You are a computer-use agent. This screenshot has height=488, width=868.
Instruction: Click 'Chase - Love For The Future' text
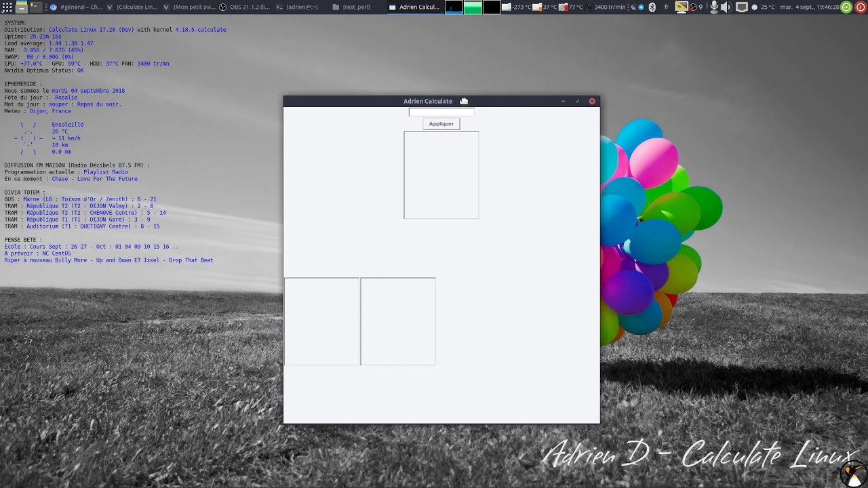pyautogui.click(x=94, y=179)
